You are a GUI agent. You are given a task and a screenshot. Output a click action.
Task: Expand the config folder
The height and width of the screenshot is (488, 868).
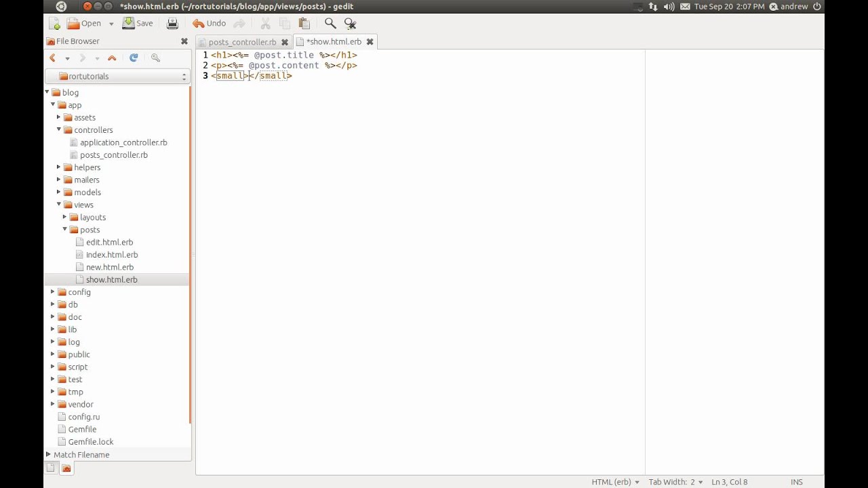(x=53, y=291)
